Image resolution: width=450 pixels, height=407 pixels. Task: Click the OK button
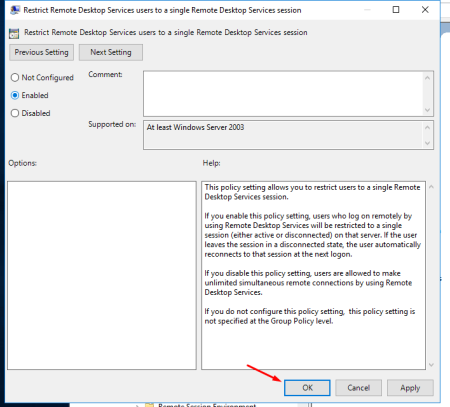(307, 388)
